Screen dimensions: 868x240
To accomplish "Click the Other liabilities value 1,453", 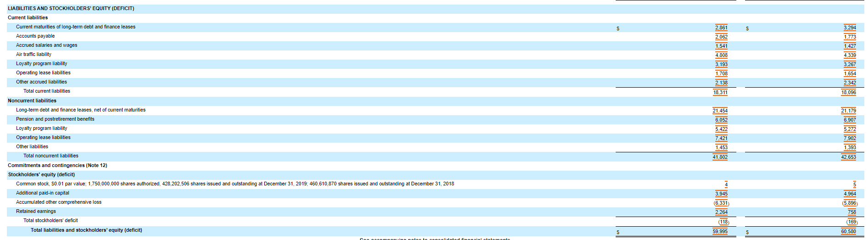I will pos(721,147).
